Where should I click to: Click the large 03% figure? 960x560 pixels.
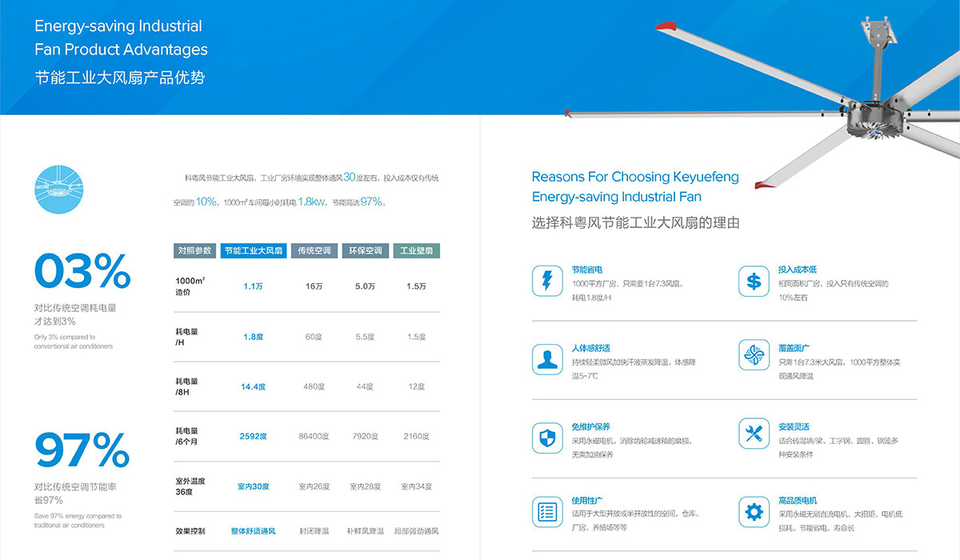pos(82,271)
